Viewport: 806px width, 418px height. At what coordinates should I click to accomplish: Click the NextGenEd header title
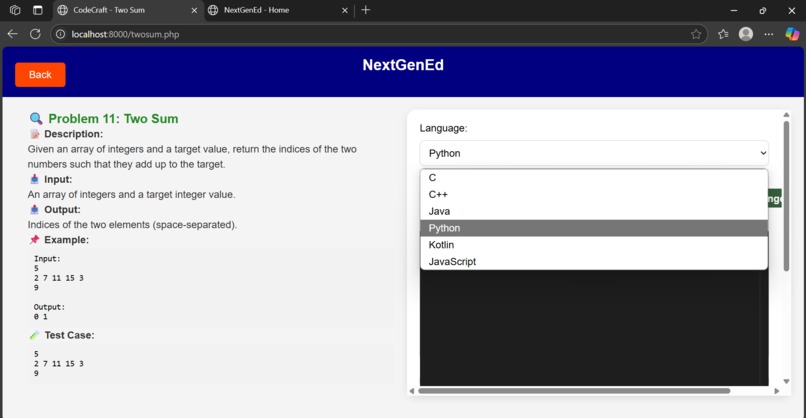403,65
